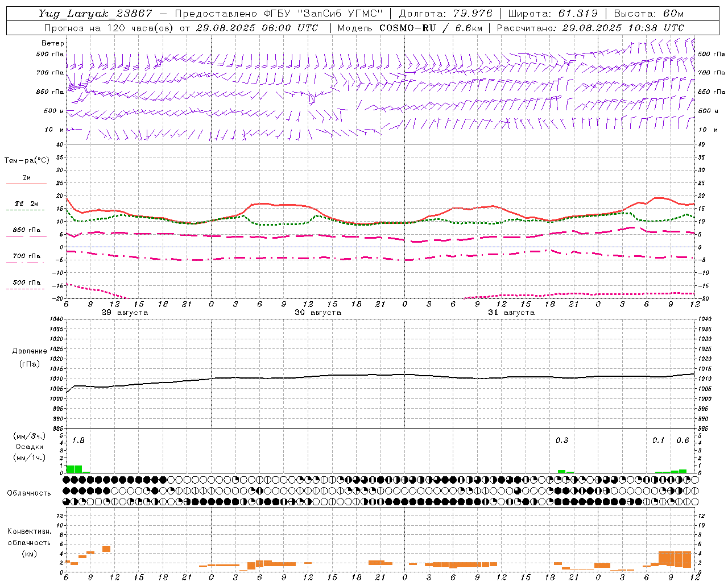Select the (мм/3ч.) precipitation unit label
Viewport: 728px width, 582px height.
tap(28, 436)
